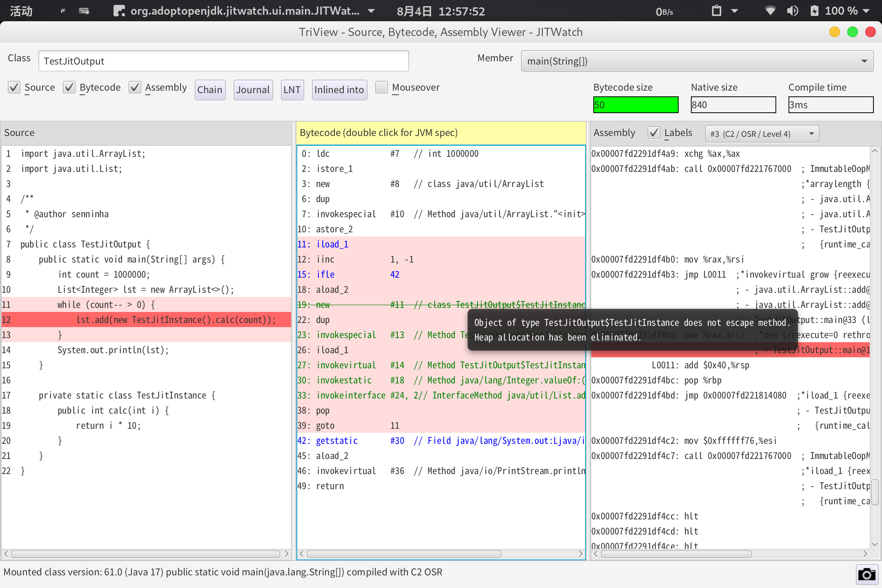
Task: Click the 0B/s network speed indicator
Action: 664,11
